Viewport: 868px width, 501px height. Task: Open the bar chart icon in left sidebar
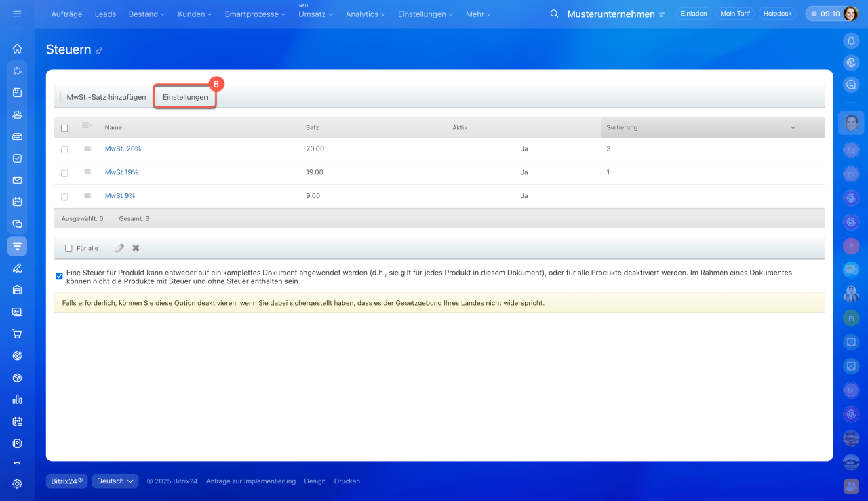pyautogui.click(x=17, y=399)
